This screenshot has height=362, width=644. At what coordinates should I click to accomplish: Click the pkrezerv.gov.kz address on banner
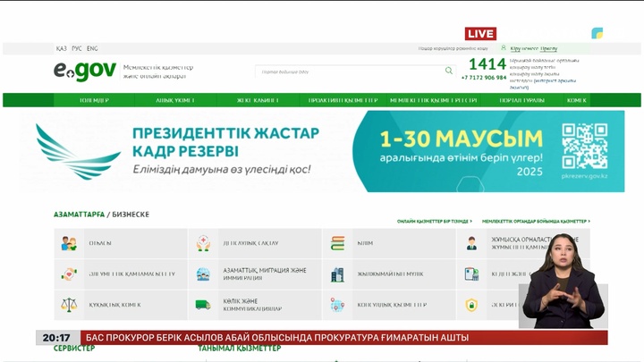(584, 176)
